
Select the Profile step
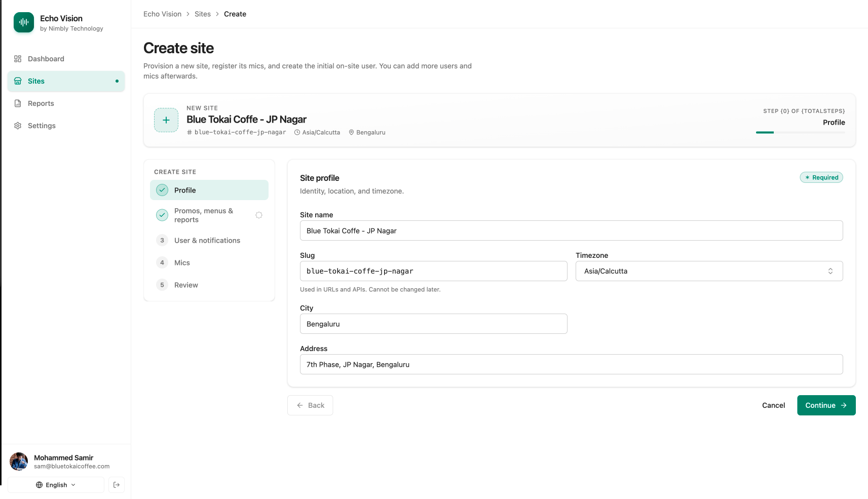(x=209, y=190)
